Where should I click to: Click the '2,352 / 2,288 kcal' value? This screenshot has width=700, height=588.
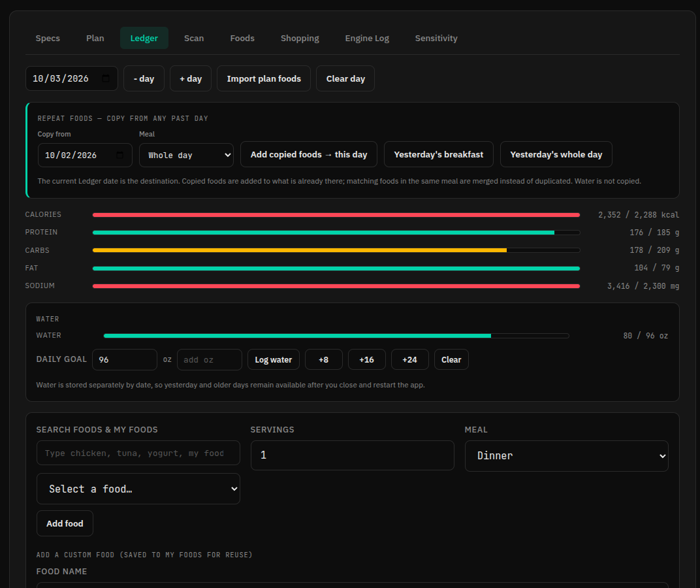point(639,215)
